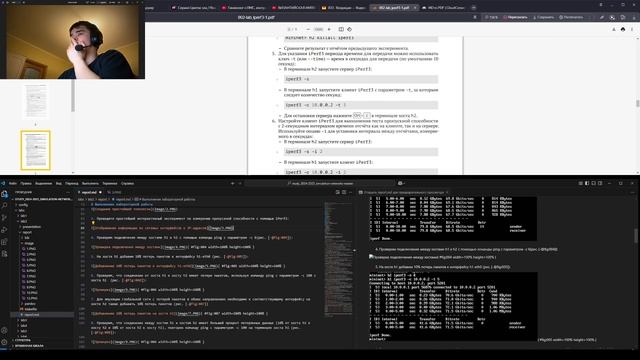This screenshot has width=640, height=360.
Task: Click Пересказать button in browser toolbar
Action: click(515, 18)
